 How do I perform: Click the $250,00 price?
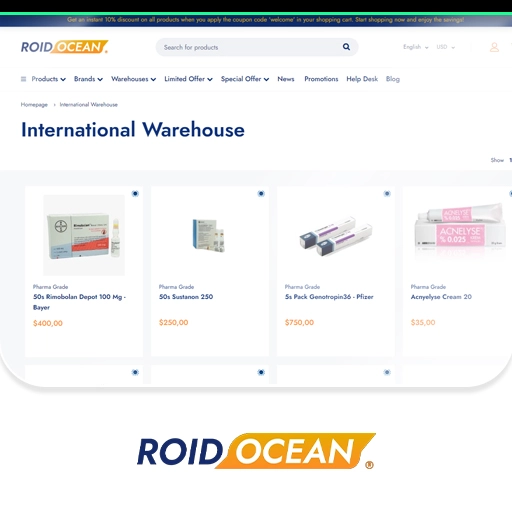click(173, 322)
